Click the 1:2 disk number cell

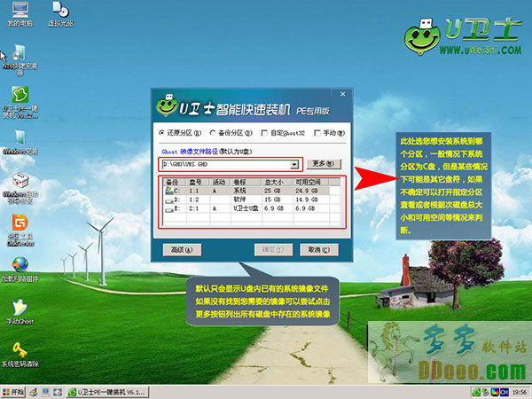tap(193, 199)
